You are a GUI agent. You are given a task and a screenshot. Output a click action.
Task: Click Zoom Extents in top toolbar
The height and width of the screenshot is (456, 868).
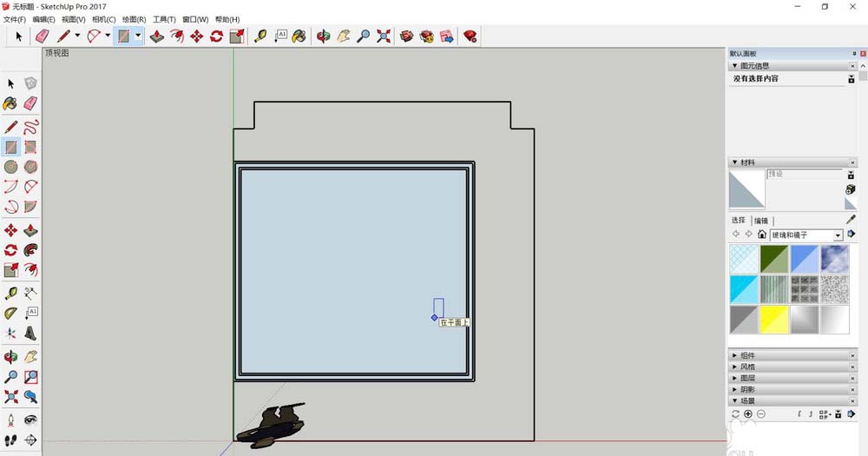(x=383, y=36)
